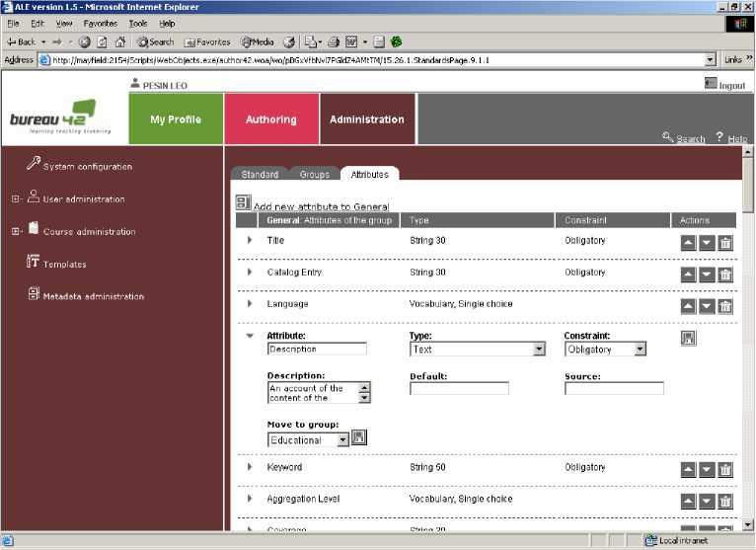
Task: Select the Attributes tab
Action: coord(370,174)
